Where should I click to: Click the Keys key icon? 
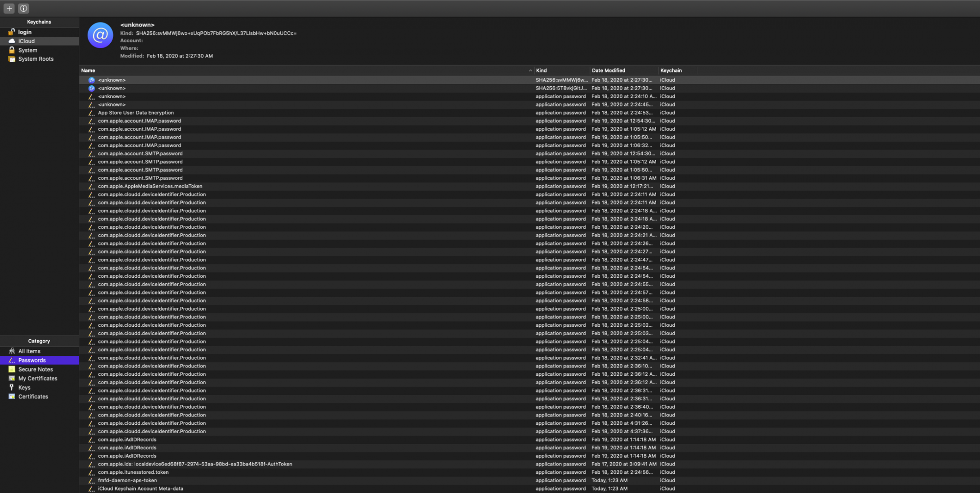point(12,388)
